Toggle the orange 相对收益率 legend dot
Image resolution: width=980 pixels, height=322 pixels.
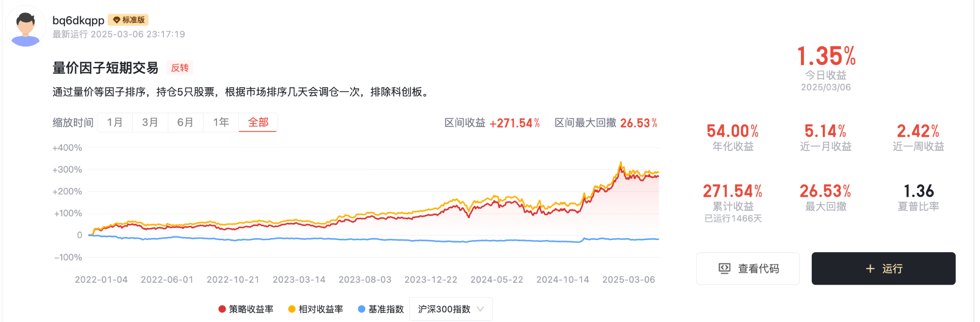292,309
